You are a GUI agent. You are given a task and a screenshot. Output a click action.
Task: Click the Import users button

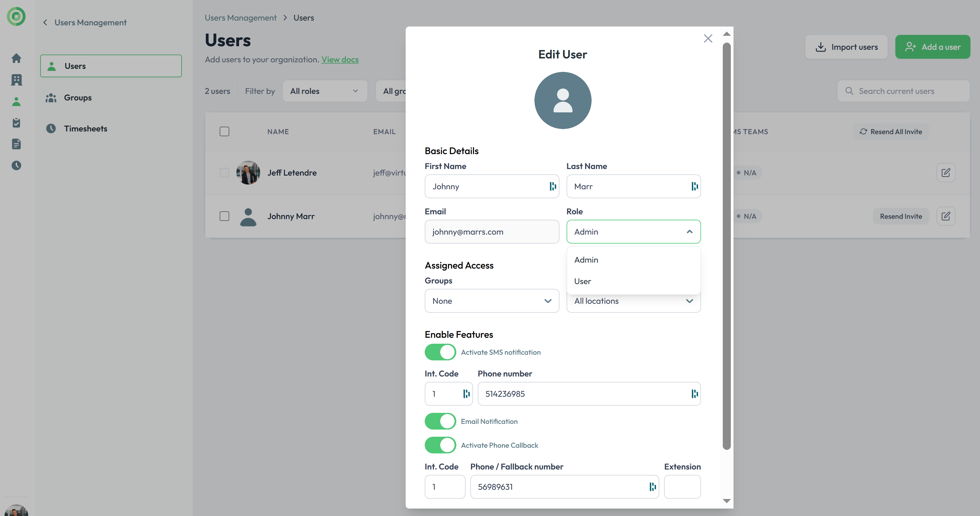click(846, 47)
